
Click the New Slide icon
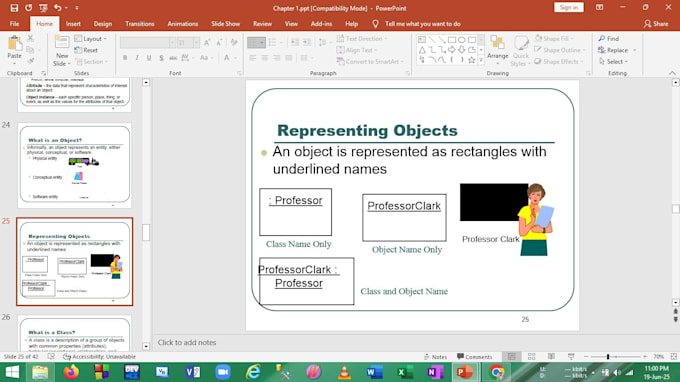click(x=62, y=42)
